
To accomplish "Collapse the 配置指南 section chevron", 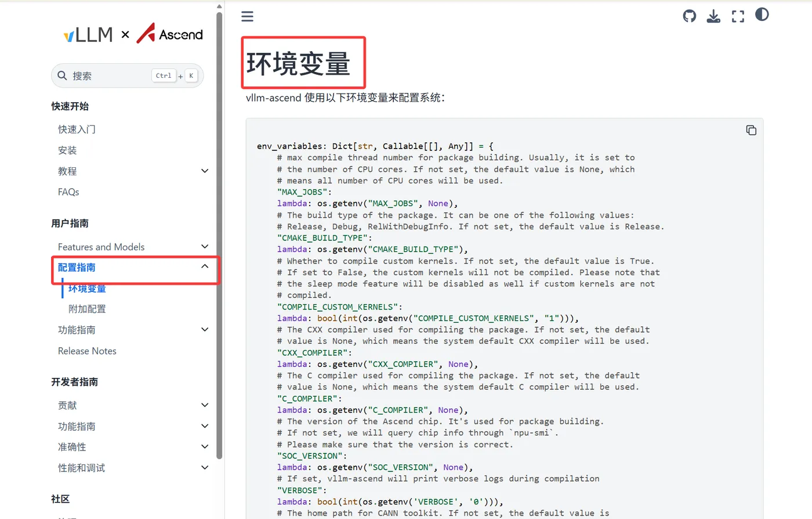I will (x=205, y=266).
